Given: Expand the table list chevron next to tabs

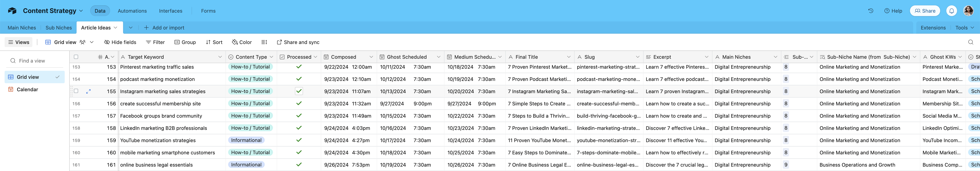Looking at the screenshot, I should 131,28.
